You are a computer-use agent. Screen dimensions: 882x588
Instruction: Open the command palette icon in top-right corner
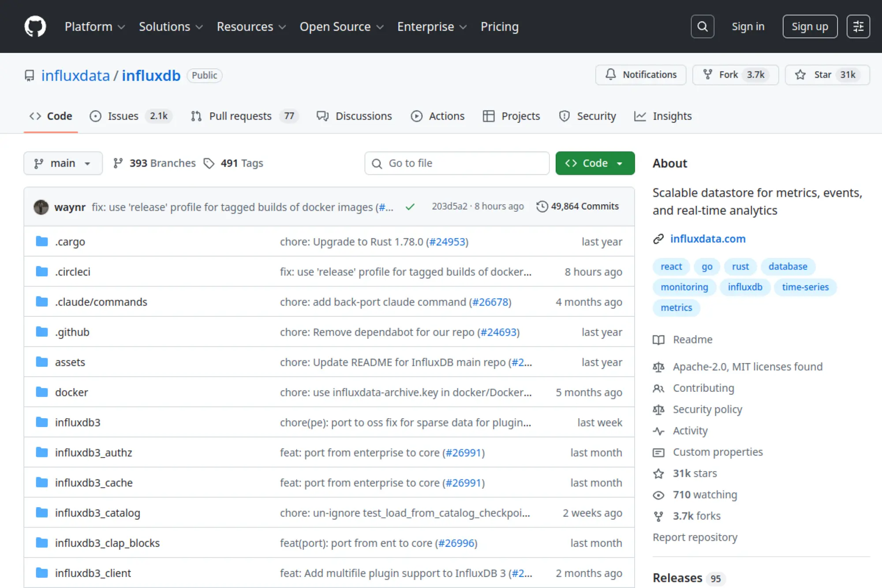coord(858,26)
